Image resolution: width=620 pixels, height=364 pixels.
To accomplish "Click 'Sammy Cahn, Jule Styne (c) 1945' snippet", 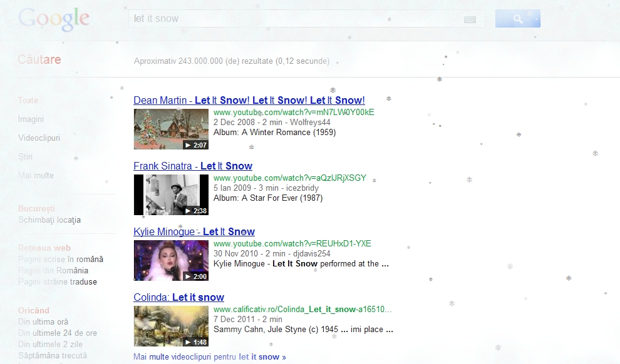I will (276, 329).
